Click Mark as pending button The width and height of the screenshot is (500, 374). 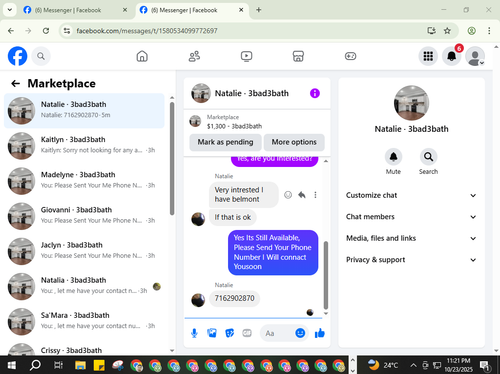(x=225, y=142)
